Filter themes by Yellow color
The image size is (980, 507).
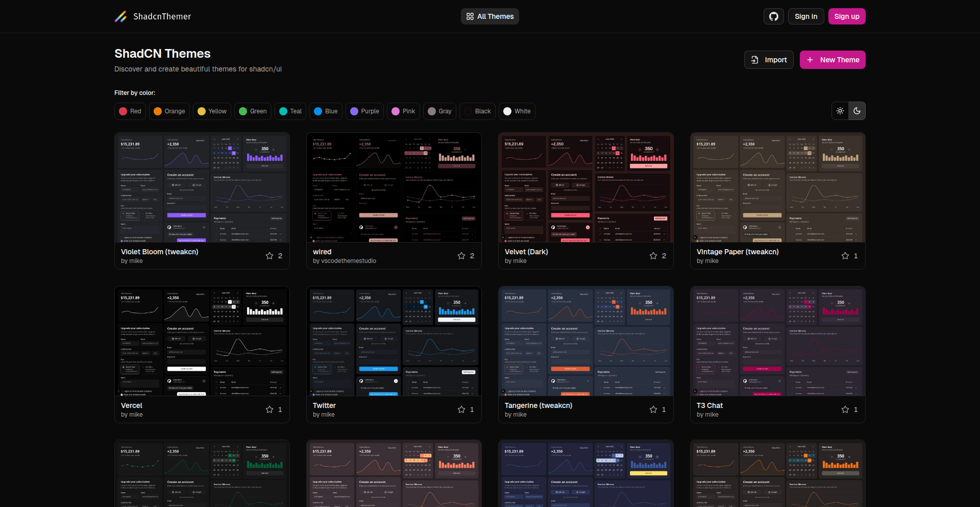[212, 111]
